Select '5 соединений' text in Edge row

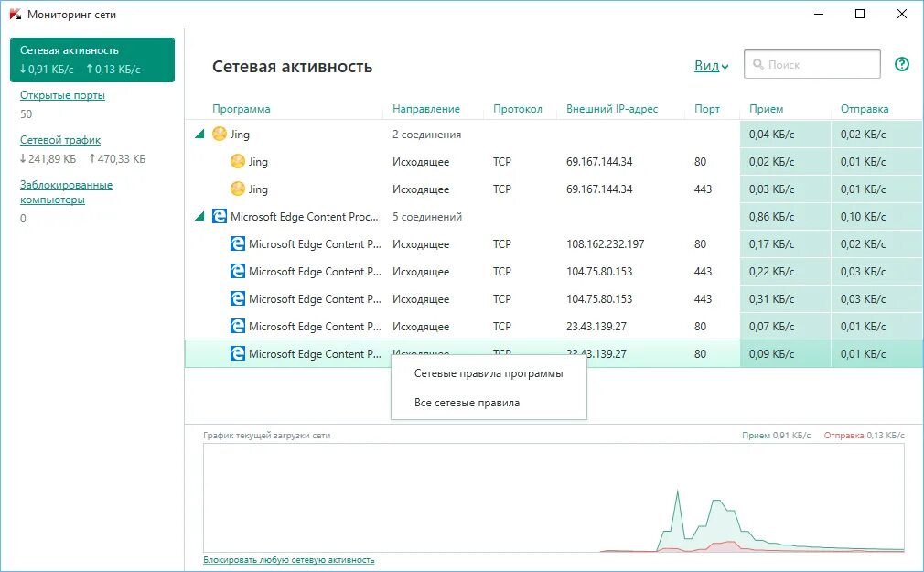(x=427, y=216)
